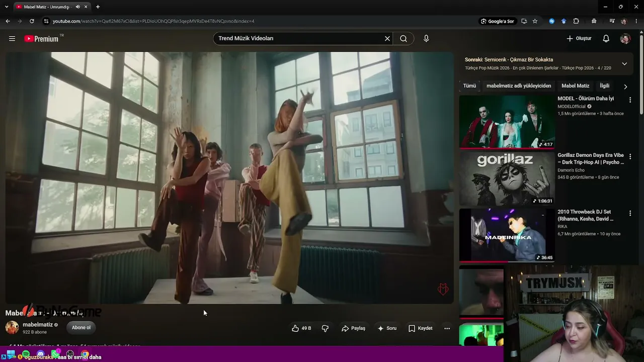Open the YouTube account avatar menu
Screen dimensions: 644x362
[625, 39]
